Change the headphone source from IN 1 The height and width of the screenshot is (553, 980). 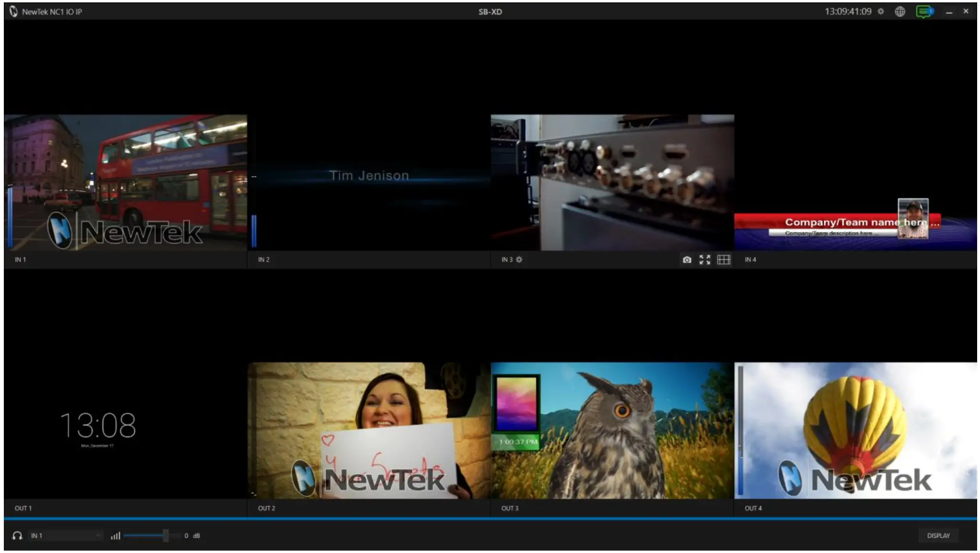pos(67,535)
